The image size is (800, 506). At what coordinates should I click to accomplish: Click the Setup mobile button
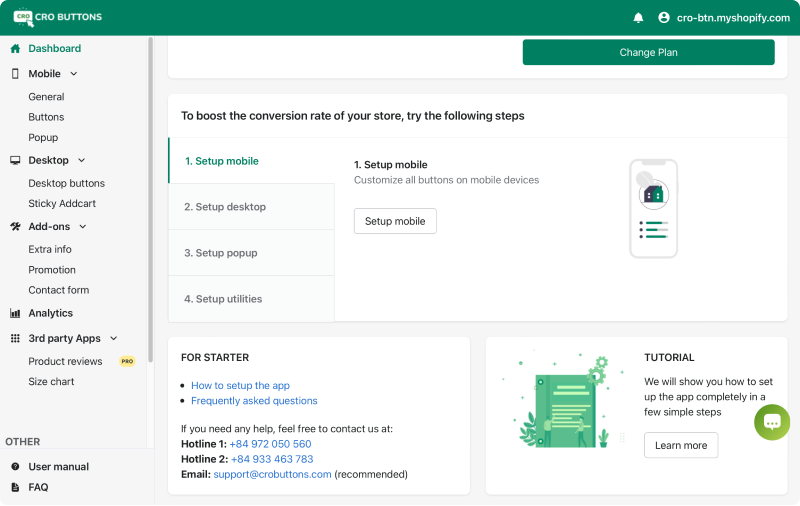pos(395,221)
